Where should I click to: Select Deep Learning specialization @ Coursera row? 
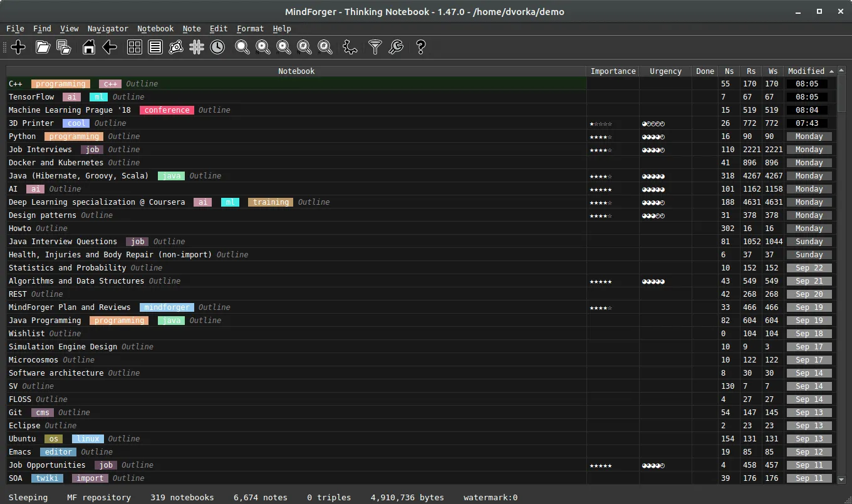click(421, 202)
